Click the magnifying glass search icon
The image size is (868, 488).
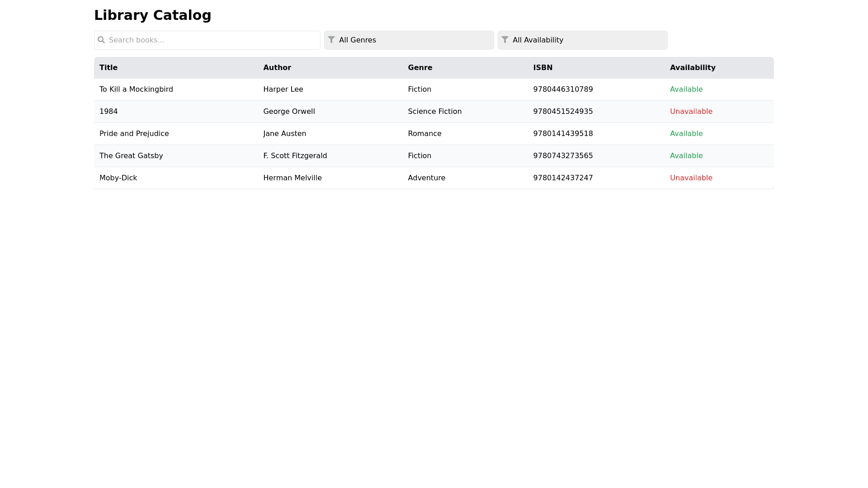point(101,40)
